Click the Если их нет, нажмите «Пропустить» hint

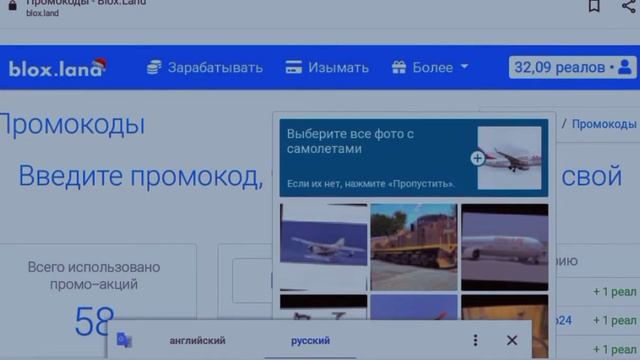coord(371,184)
